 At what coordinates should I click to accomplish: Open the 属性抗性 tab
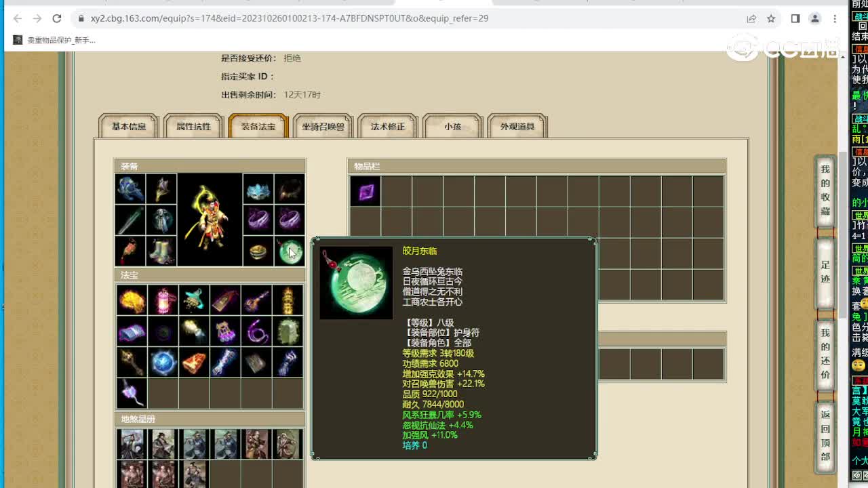[194, 126]
